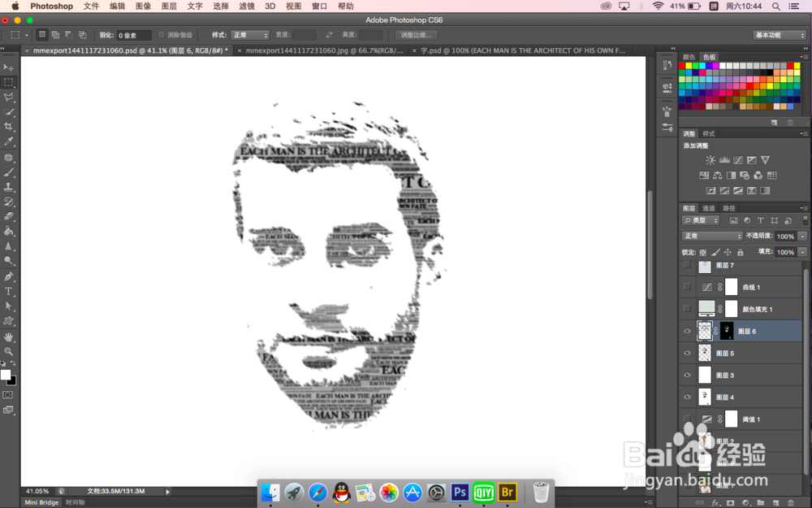812x508 pixels.
Task: Hide layer 图层 5
Action: pyautogui.click(x=687, y=353)
